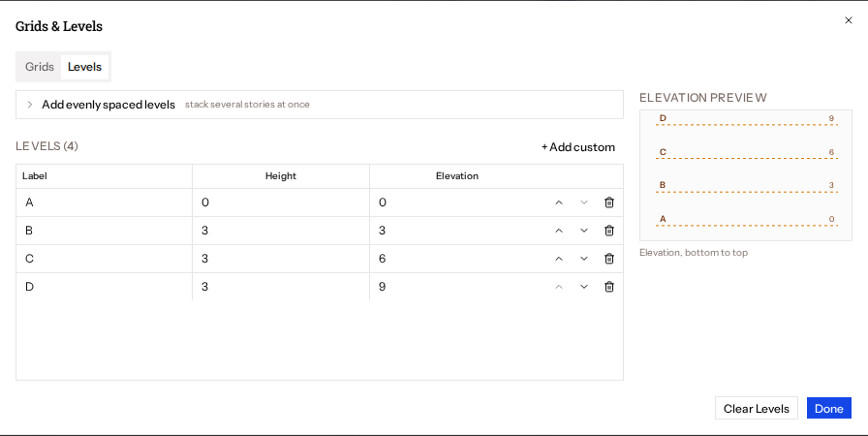The image size is (868, 436).
Task: Move level B up
Action: (559, 231)
